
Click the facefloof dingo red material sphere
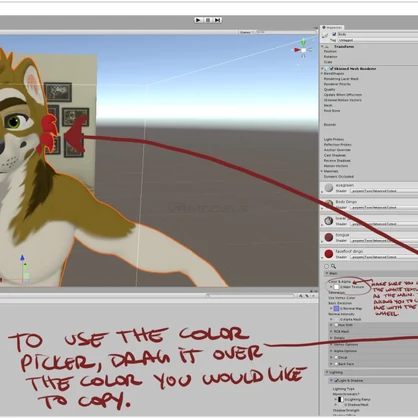(329, 254)
